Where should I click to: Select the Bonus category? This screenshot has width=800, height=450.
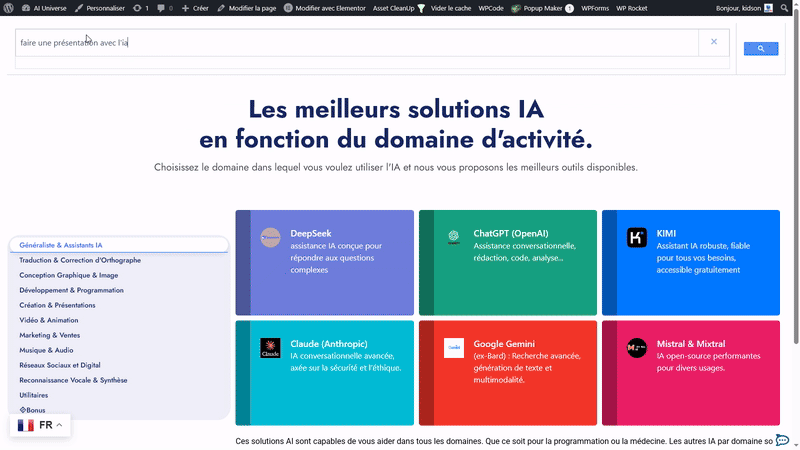[x=33, y=410]
